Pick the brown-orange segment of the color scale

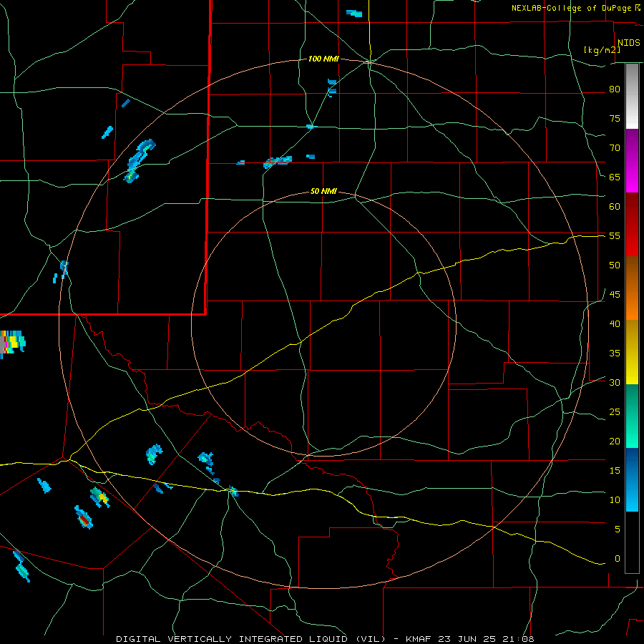632,288
